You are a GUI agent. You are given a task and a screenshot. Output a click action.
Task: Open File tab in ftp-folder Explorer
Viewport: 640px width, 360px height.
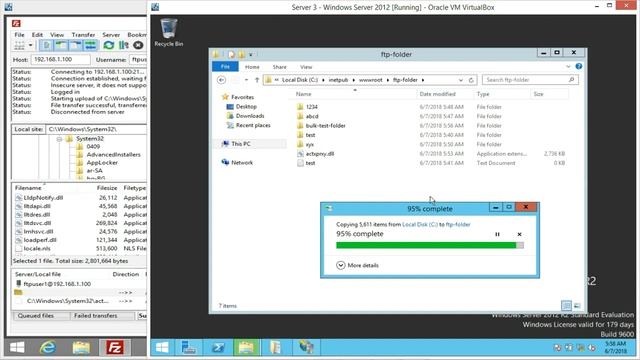(x=225, y=67)
